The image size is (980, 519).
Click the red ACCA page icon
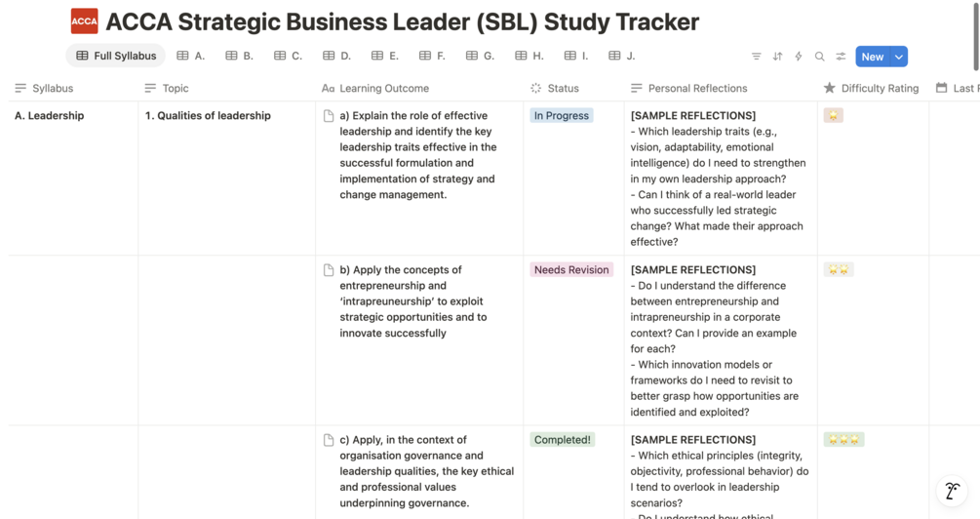(x=85, y=21)
